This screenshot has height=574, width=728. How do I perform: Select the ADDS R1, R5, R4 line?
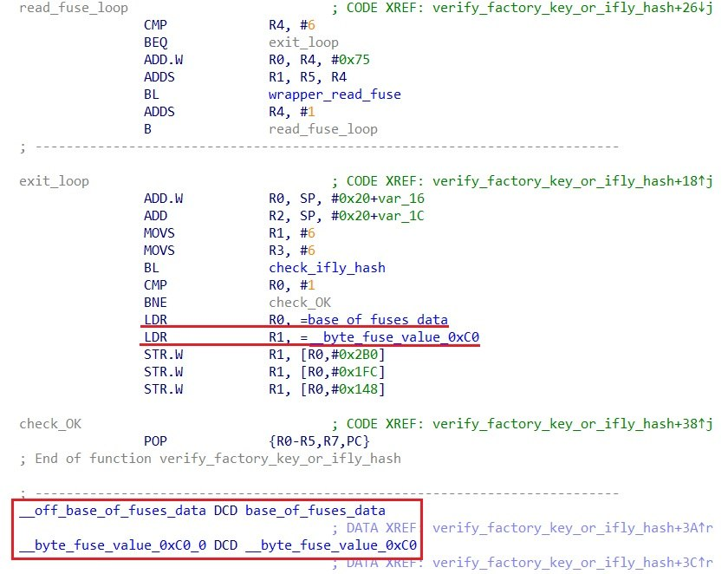245,77
